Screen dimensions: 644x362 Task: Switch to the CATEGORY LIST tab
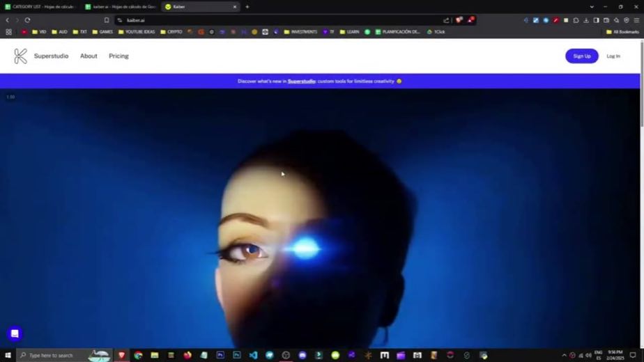point(40,7)
